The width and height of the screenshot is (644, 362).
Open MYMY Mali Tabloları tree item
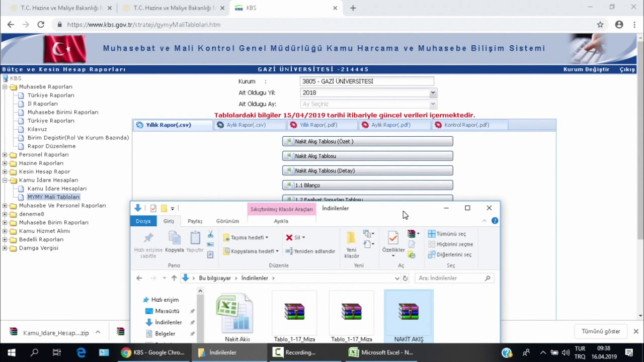(x=53, y=197)
